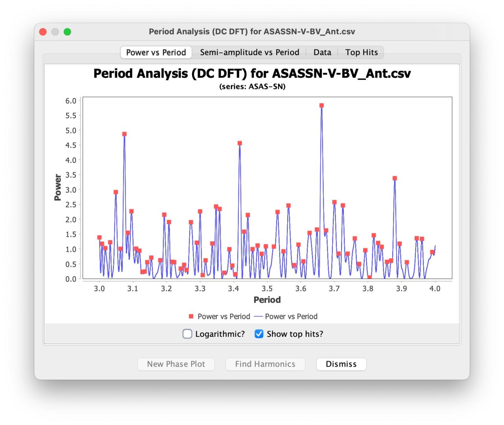Screen dimensions: 504x425
Task: Open the Top Hits tab
Action: click(361, 52)
